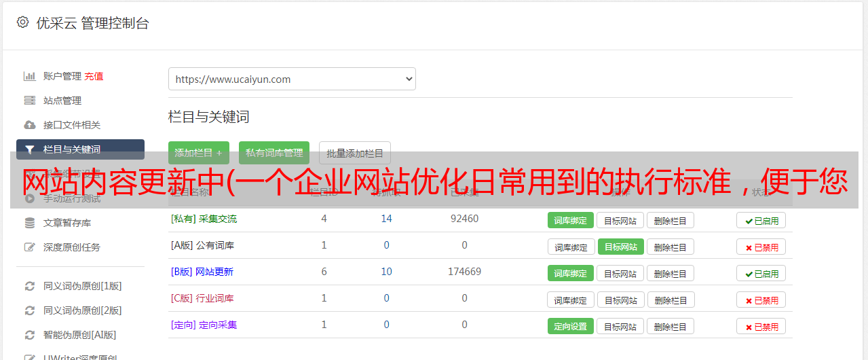Open 接口文件相关 in the sidebar
The height and width of the screenshot is (360, 868).
coord(72,125)
